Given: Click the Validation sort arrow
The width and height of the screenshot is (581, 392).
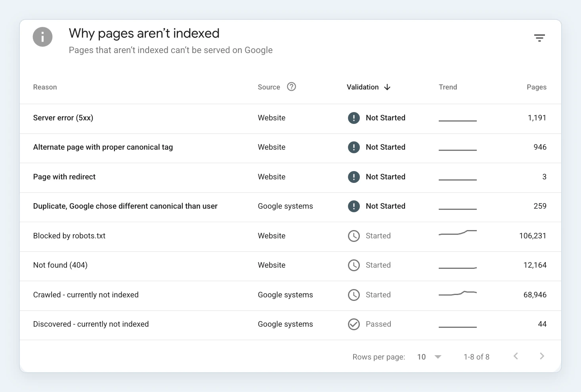Looking at the screenshot, I should tap(387, 87).
